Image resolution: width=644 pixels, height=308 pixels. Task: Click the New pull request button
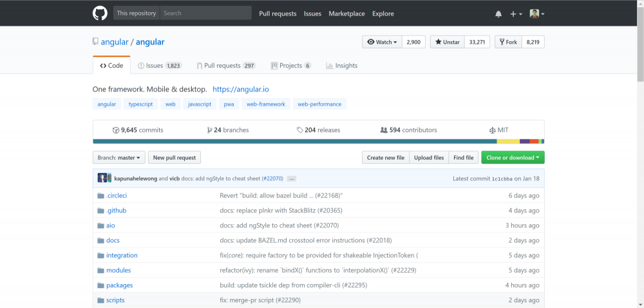tap(175, 158)
